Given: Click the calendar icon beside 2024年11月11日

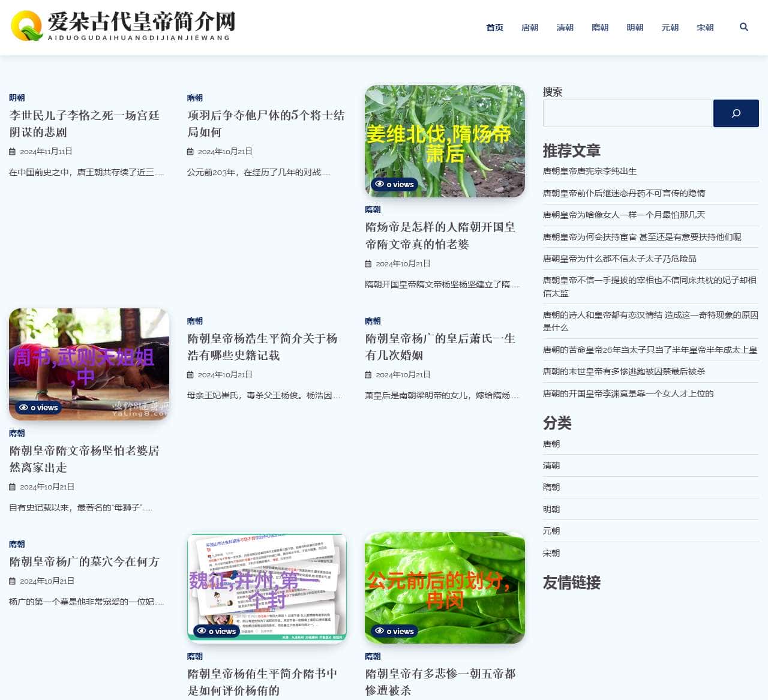Looking at the screenshot, I should (13, 151).
